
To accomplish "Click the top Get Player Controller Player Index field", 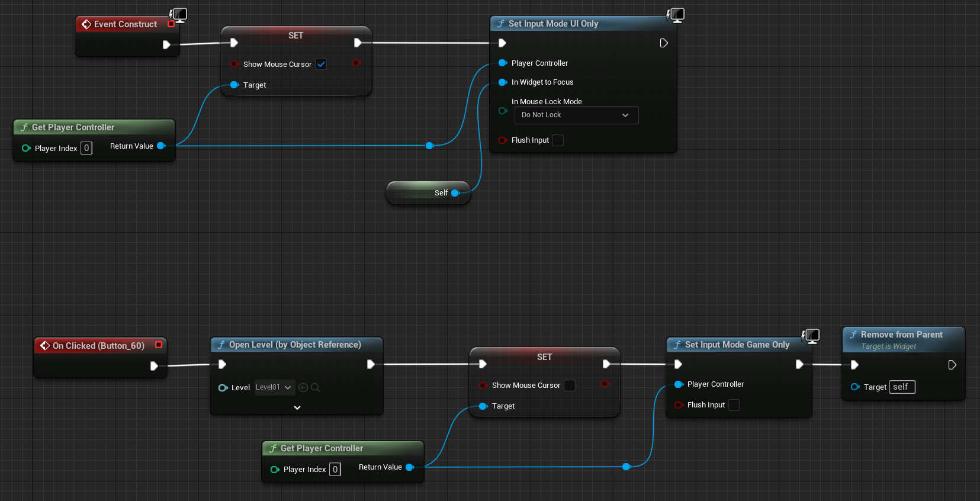I will (x=86, y=148).
